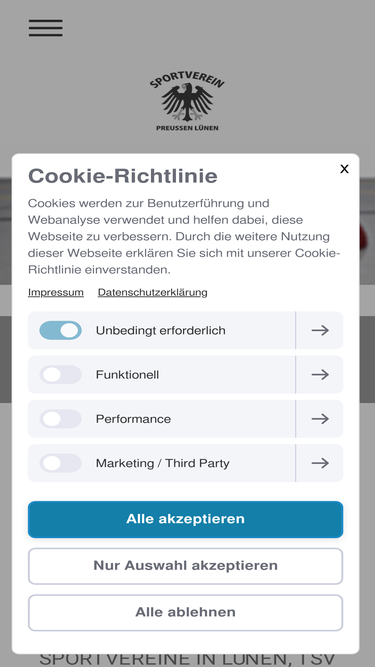The image size is (375, 667).
Task: Enable the Funktionell cookies switch
Action: [60, 375]
